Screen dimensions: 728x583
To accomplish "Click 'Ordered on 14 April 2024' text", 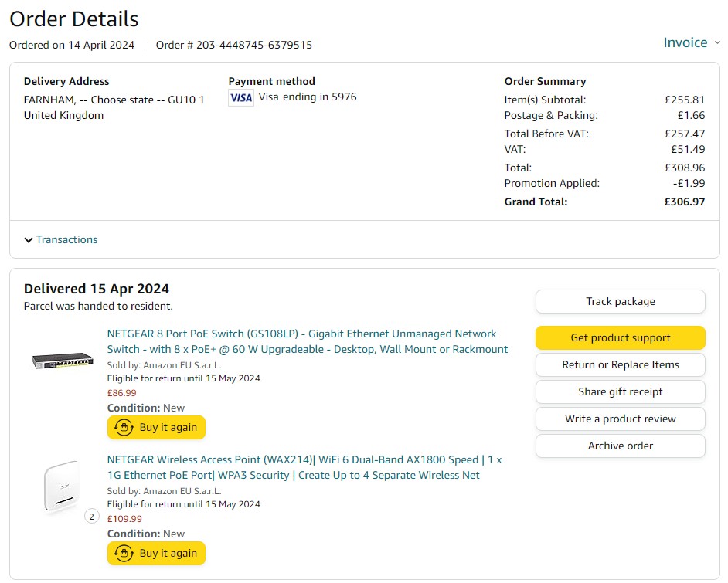I will click(72, 45).
